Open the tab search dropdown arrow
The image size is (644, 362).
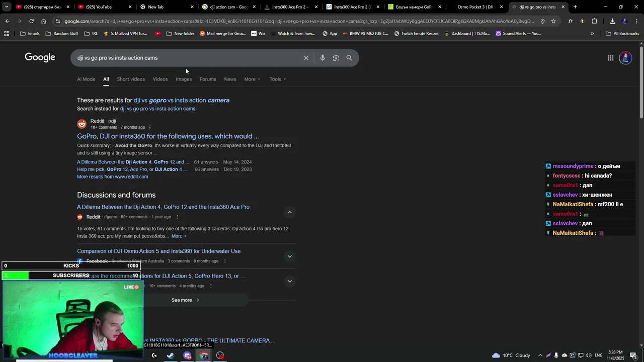(7, 7)
